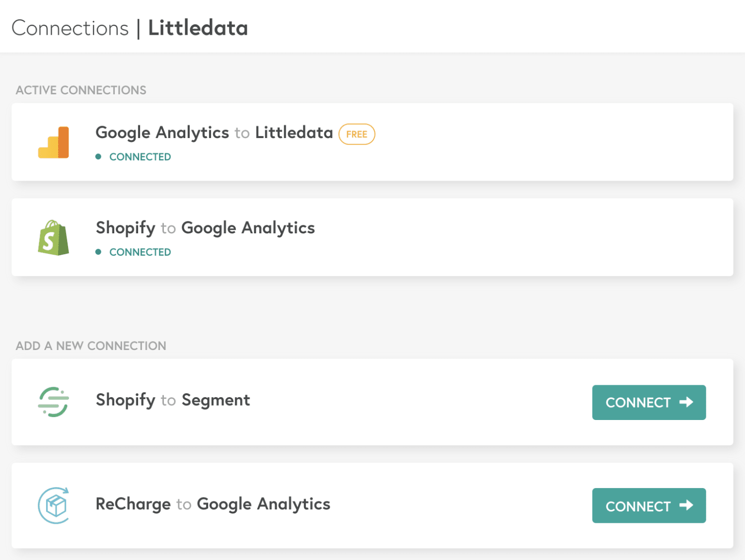Click the green dot under Google Analytics to Littledata
This screenshot has height=560, width=745.
tap(98, 157)
